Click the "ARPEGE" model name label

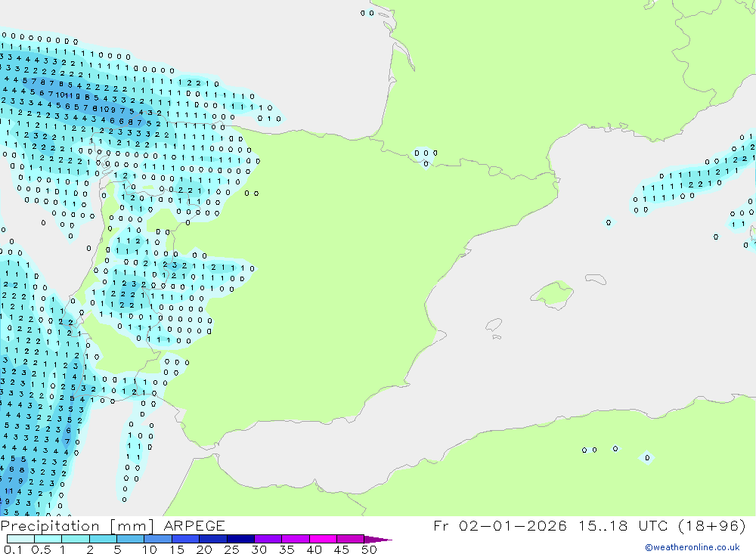pyautogui.click(x=194, y=525)
